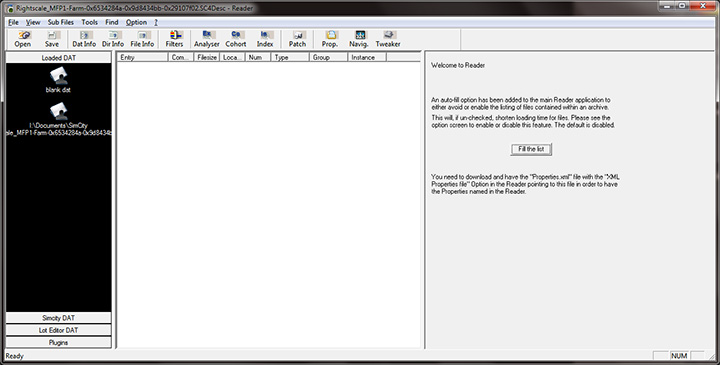Sort list by Group column header
This screenshot has width=720, height=365.
(x=328, y=57)
